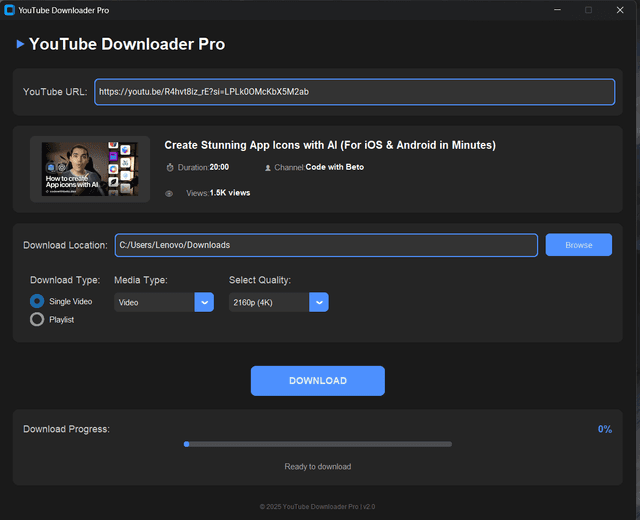Select the Playlist radio button

[37, 319]
